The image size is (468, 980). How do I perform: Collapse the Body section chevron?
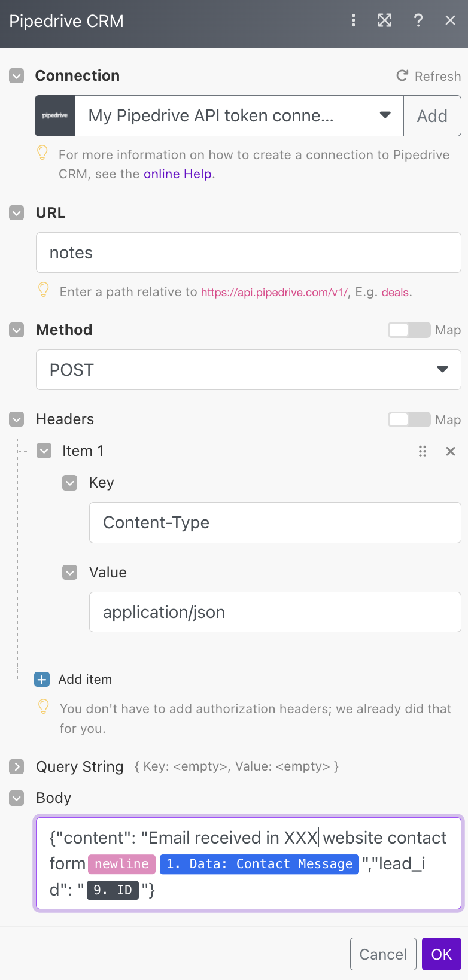(17, 798)
